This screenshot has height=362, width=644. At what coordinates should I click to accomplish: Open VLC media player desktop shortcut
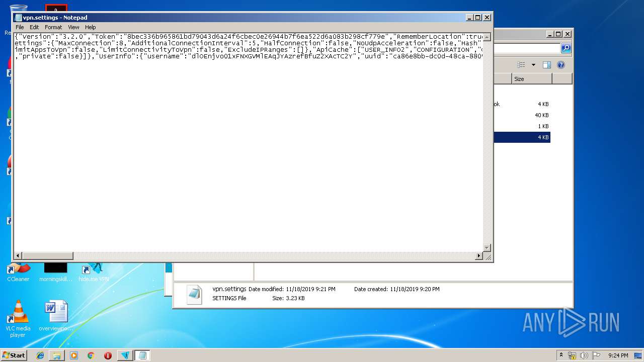[x=18, y=318]
